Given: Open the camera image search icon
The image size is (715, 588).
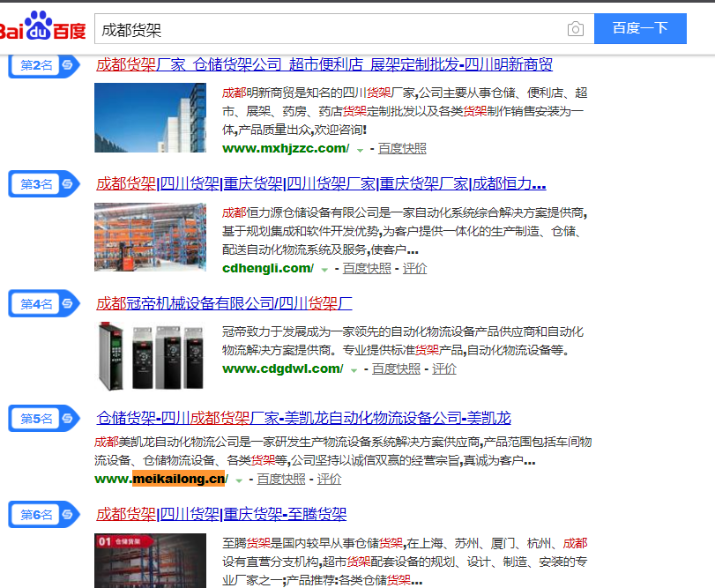Looking at the screenshot, I should point(575,29).
